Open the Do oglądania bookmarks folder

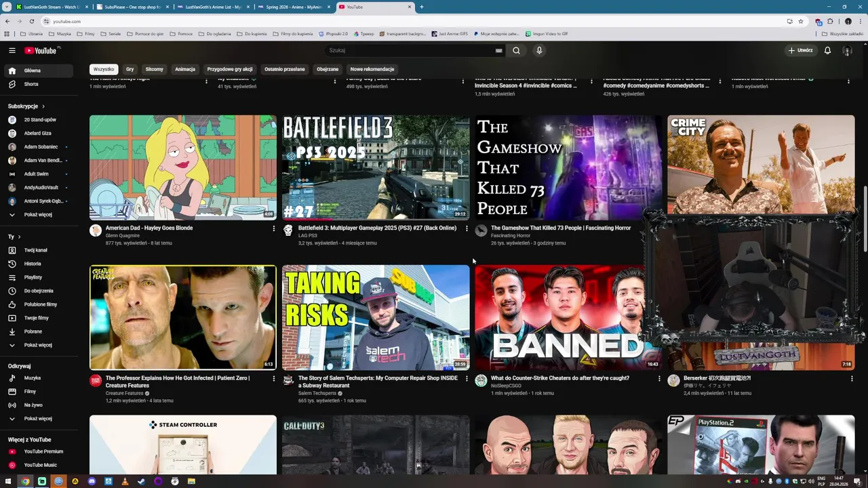[216, 34]
